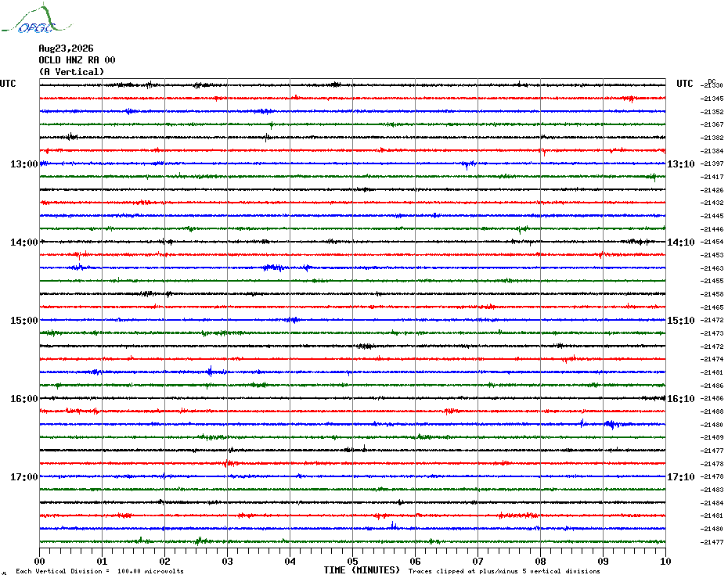This screenshot has height=582, width=728.
Task: Click minute tick label 06
Action: pyautogui.click(x=416, y=561)
